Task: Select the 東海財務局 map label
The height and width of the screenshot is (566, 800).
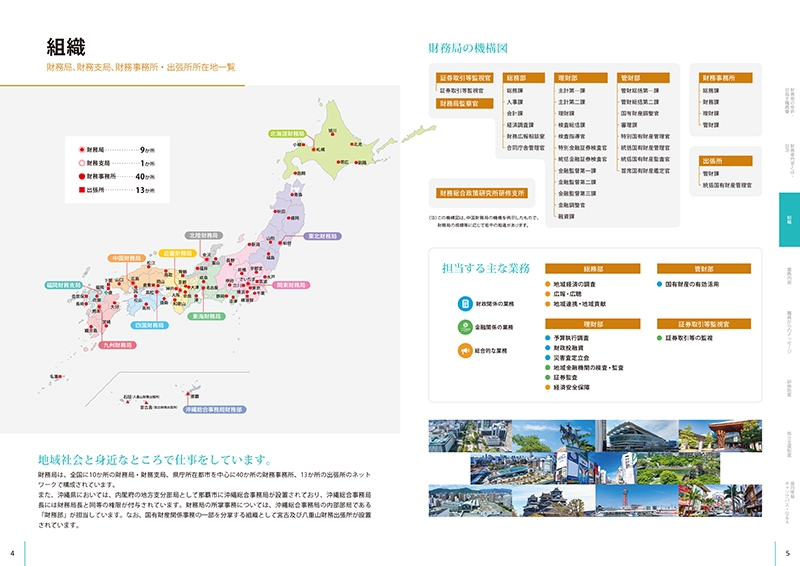Action: click(x=207, y=316)
